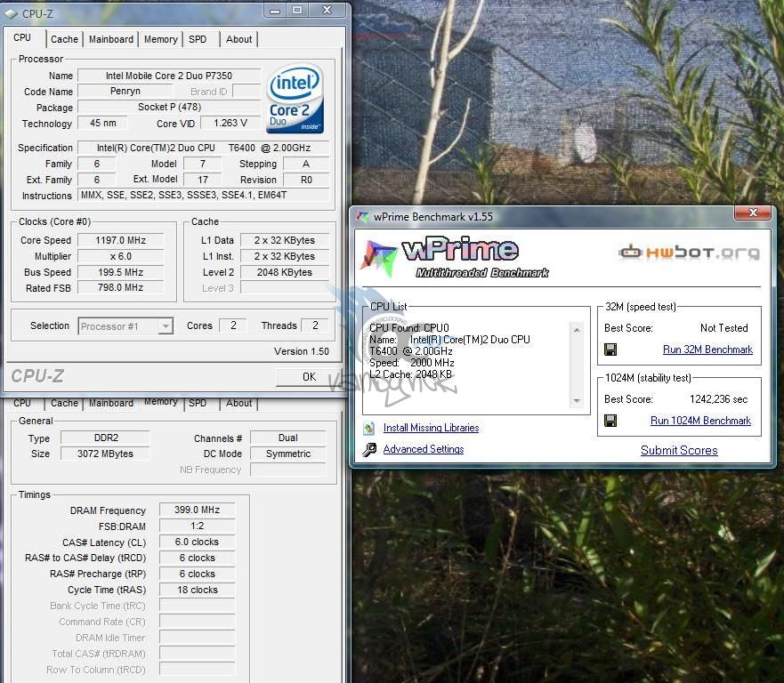Screen dimensions: 784x683
Task: Click the DRAM Frequency value 399.0 MHz
Action: (x=197, y=510)
